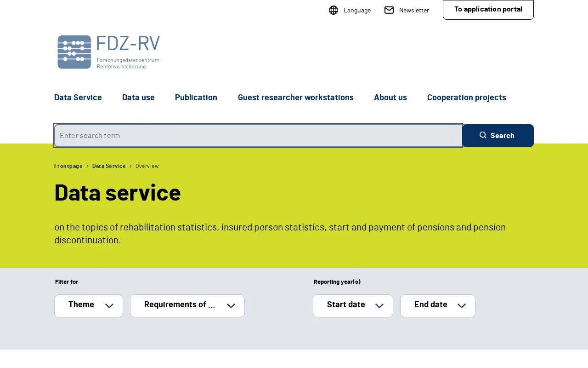The height and width of the screenshot is (368, 588).
Task: Open the Data Service menu
Action: [78, 98]
